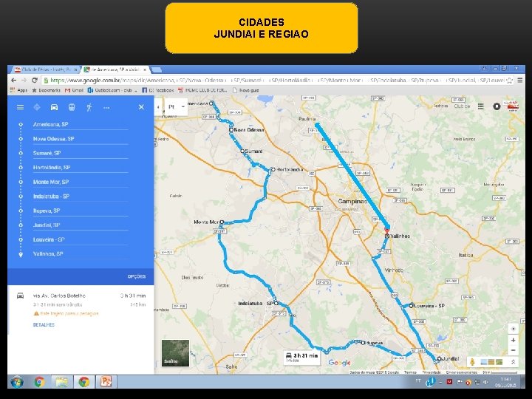Open the Outlook.com bookmark
532x399 pixels.
112,90
